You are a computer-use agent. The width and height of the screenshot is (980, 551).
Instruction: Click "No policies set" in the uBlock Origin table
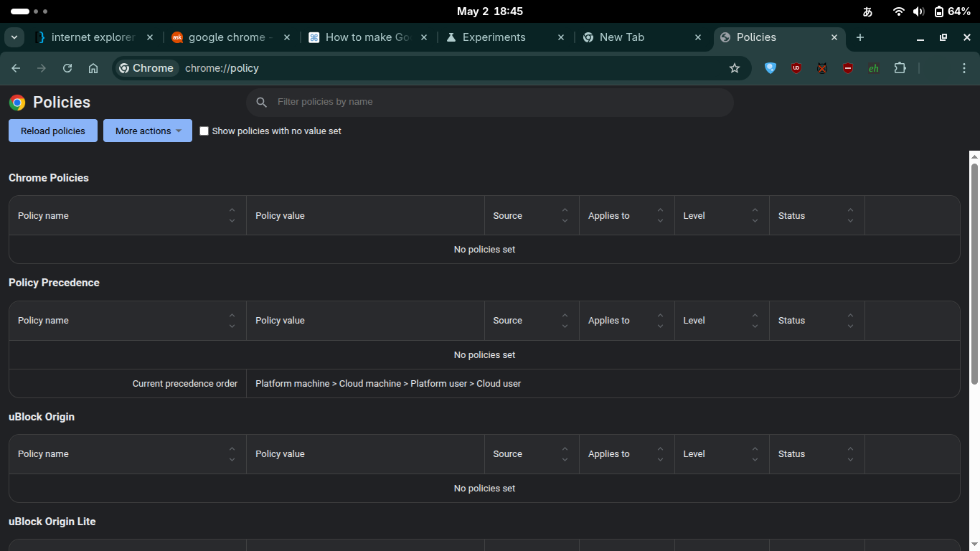click(x=485, y=489)
